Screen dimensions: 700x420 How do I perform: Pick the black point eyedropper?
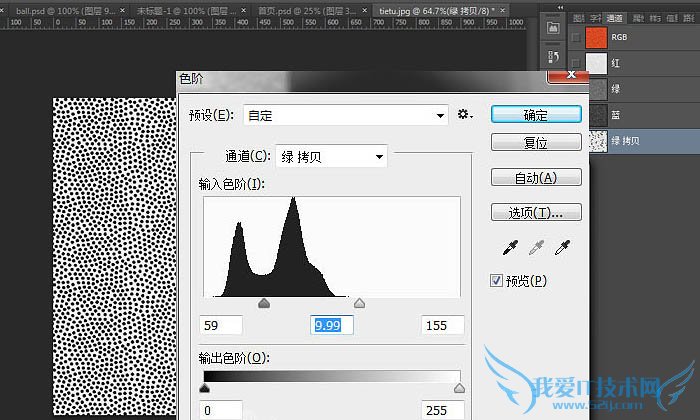pos(510,246)
